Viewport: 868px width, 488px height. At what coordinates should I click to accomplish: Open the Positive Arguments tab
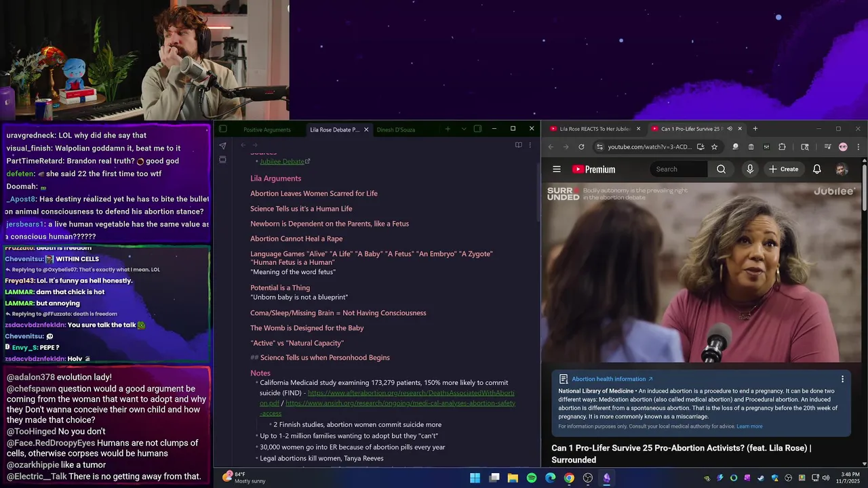(x=267, y=129)
